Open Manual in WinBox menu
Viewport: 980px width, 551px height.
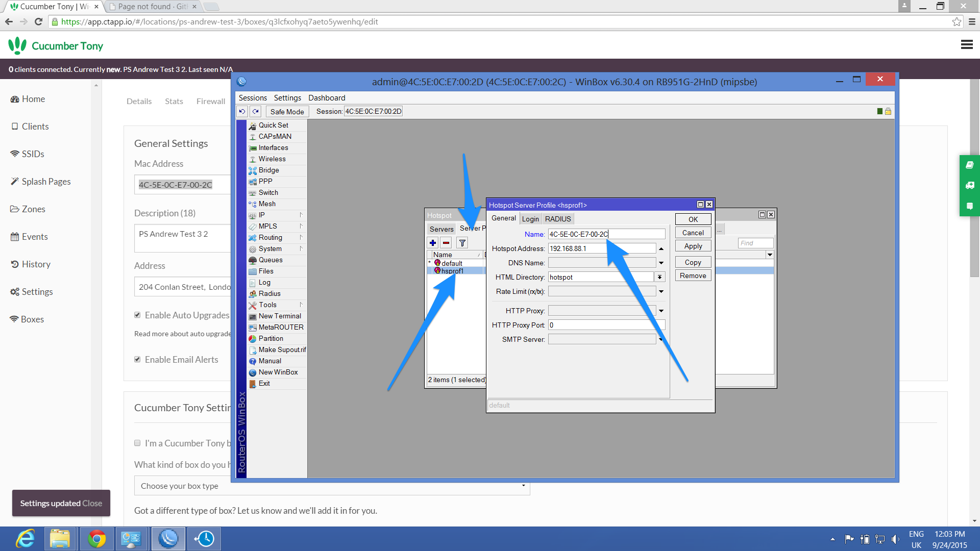click(269, 361)
